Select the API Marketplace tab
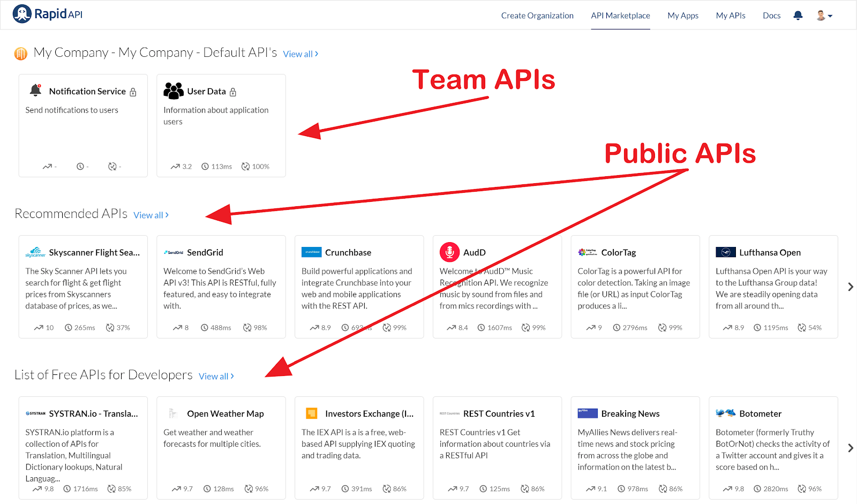857x504 pixels. (620, 16)
